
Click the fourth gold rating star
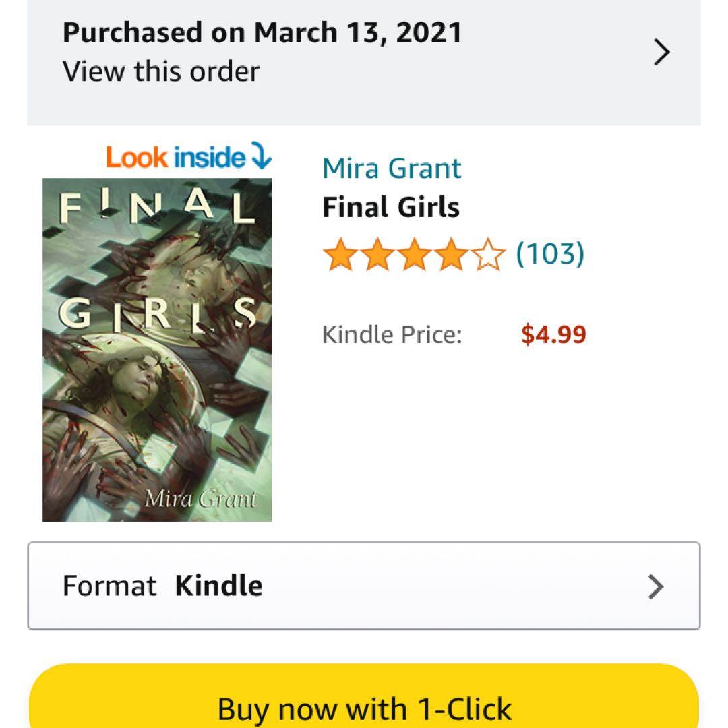click(450, 256)
